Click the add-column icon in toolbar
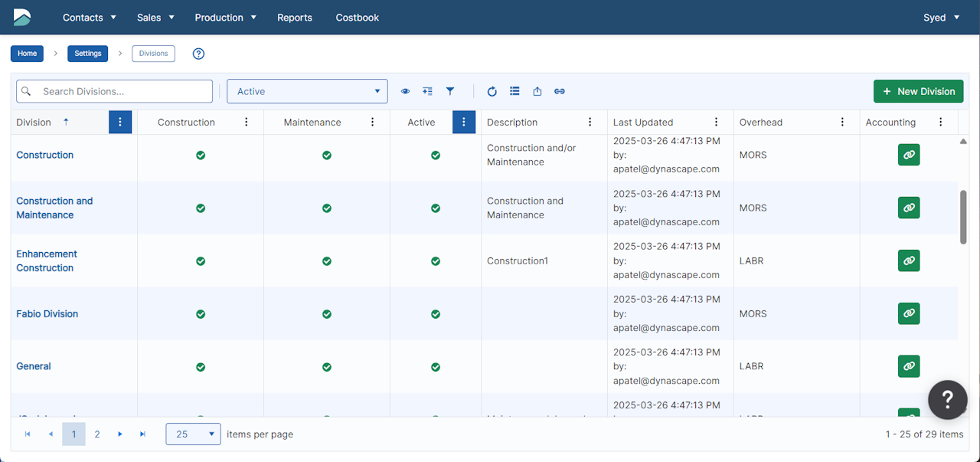Viewport: 980px width, 462px height. 427,91
